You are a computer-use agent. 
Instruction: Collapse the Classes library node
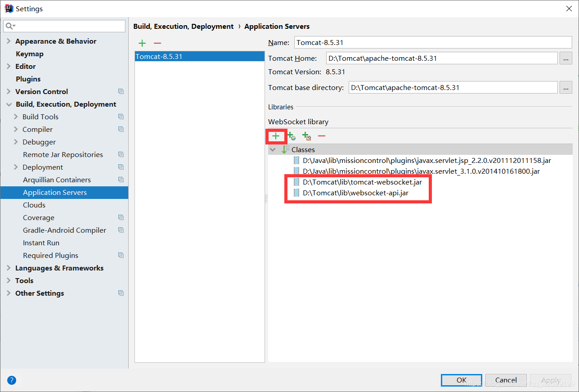(273, 149)
